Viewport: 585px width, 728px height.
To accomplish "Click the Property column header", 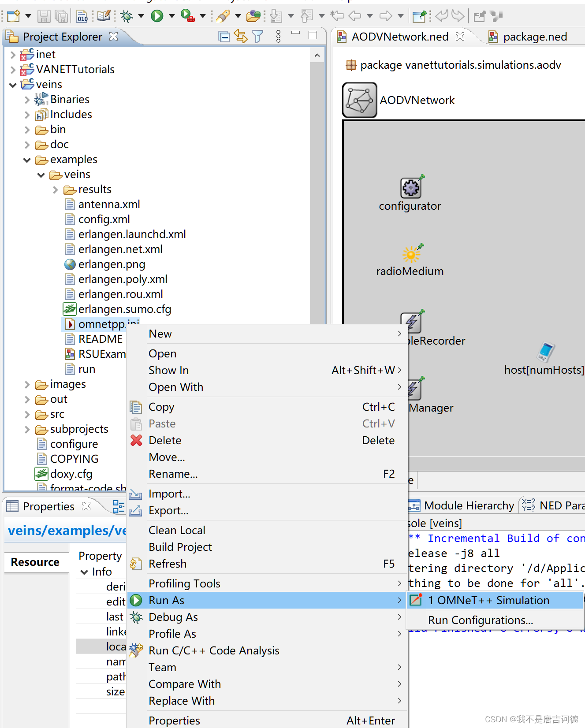I will 100,556.
